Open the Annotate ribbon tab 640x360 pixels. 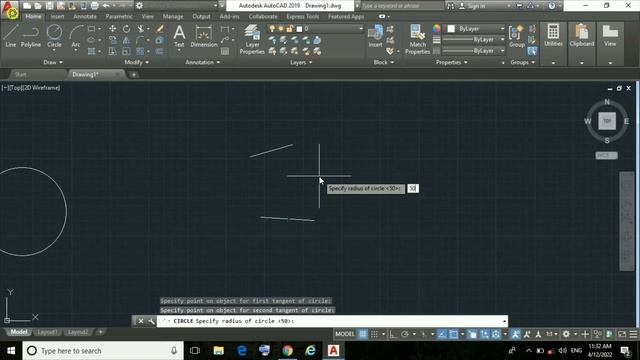click(85, 16)
